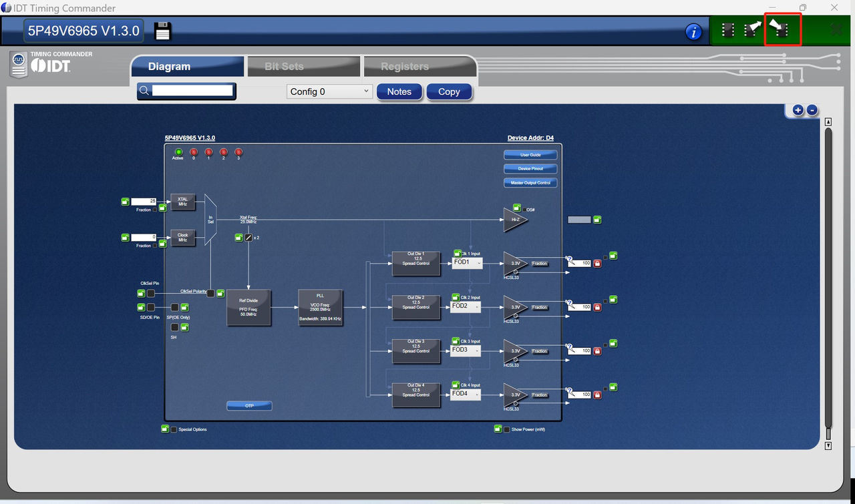This screenshot has width=855, height=504.
Task: Select the green Active configuration indicator
Action: pyautogui.click(x=178, y=152)
